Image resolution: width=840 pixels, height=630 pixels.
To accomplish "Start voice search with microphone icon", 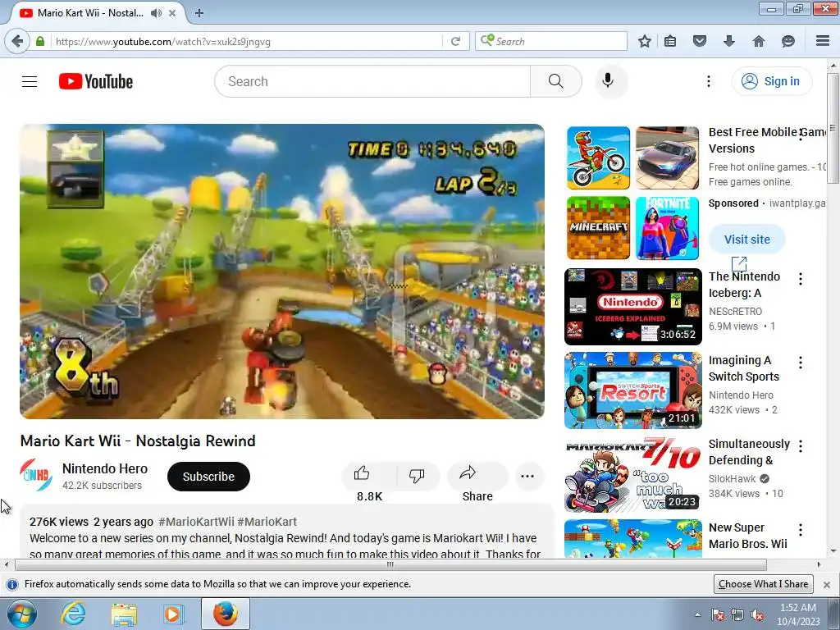I will 608,81.
